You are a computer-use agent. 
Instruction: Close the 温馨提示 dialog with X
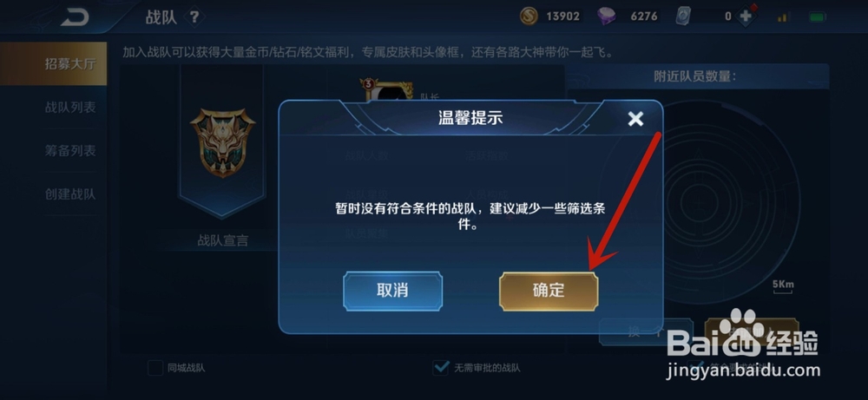(x=635, y=118)
